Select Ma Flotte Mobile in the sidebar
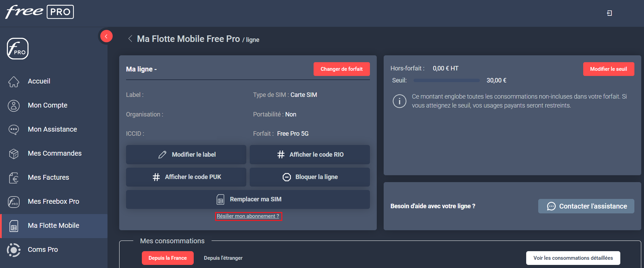 tap(54, 225)
